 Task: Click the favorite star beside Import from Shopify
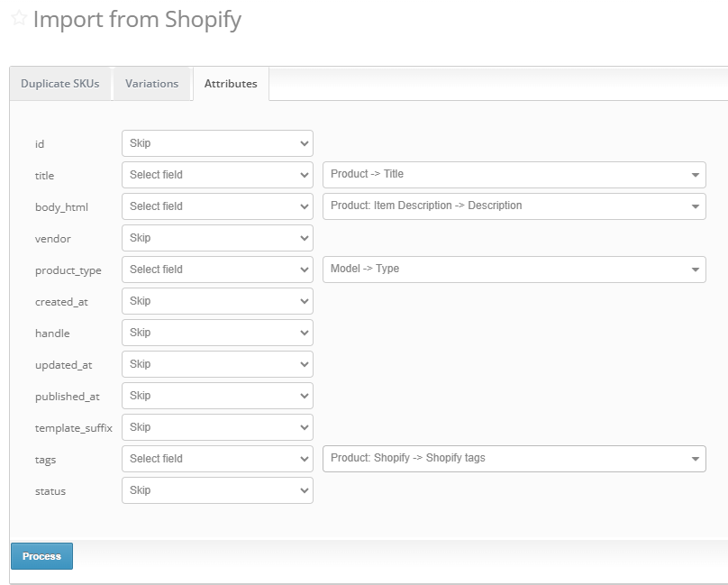19,19
